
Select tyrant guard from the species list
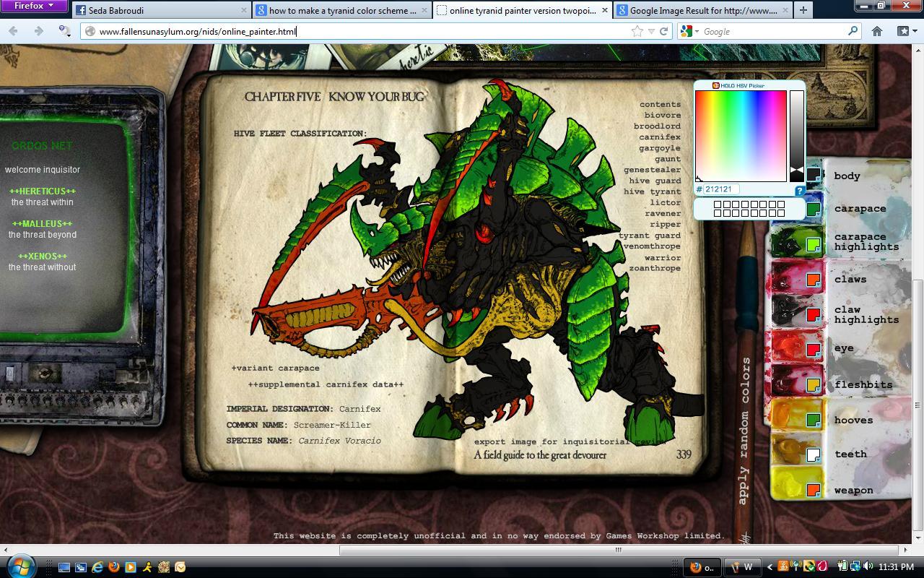coord(650,236)
